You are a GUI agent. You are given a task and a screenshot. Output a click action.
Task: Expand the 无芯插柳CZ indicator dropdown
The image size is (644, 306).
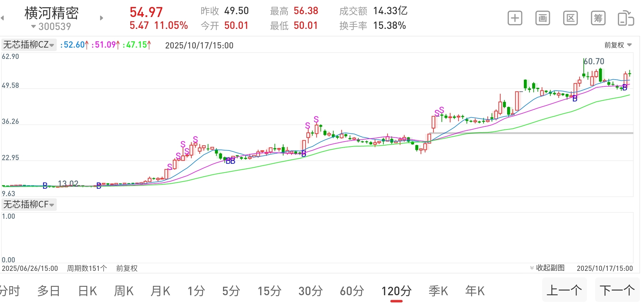pos(29,45)
